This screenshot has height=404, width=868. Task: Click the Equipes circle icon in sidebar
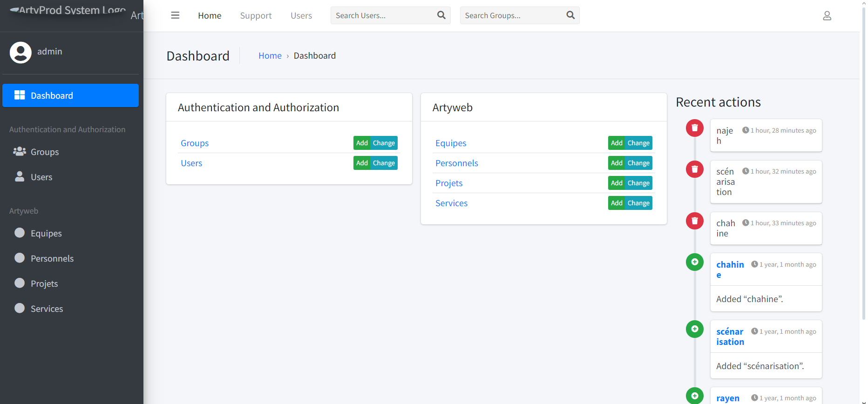[x=20, y=233]
